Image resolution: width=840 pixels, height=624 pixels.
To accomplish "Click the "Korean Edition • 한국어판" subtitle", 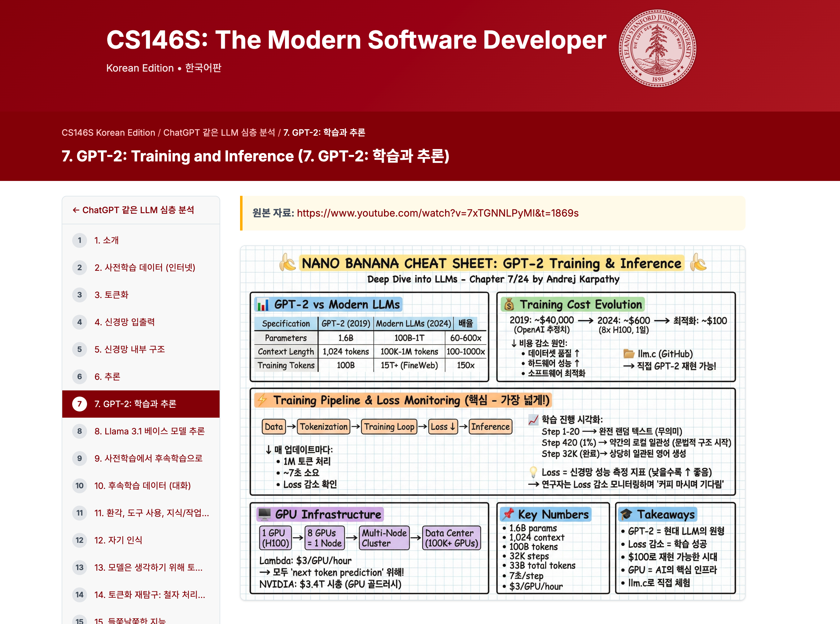I will [x=164, y=68].
